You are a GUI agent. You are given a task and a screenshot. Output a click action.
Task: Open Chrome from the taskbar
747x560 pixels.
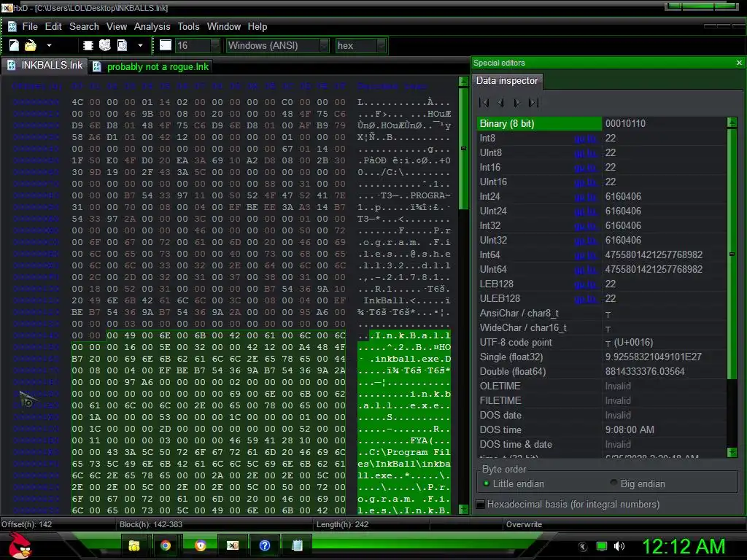166,545
